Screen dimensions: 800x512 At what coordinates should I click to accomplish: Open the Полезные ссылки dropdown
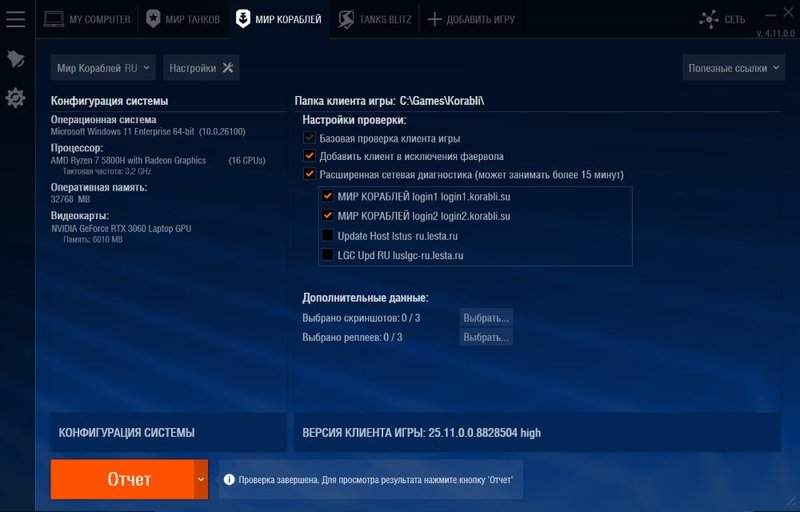[x=733, y=68]
